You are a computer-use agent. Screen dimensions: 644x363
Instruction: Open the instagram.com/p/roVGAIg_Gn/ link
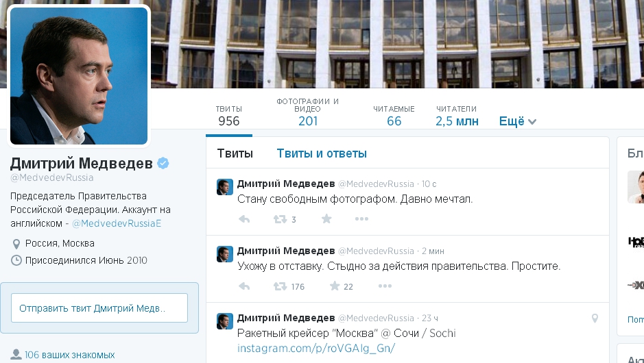click(316, 348)
